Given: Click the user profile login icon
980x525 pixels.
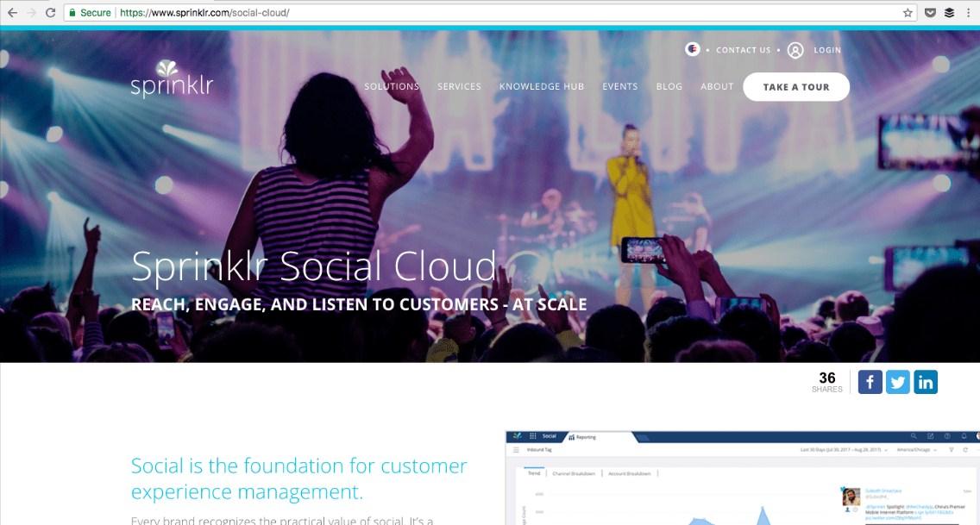Looking at the screenshot, I should coord(795,50).
